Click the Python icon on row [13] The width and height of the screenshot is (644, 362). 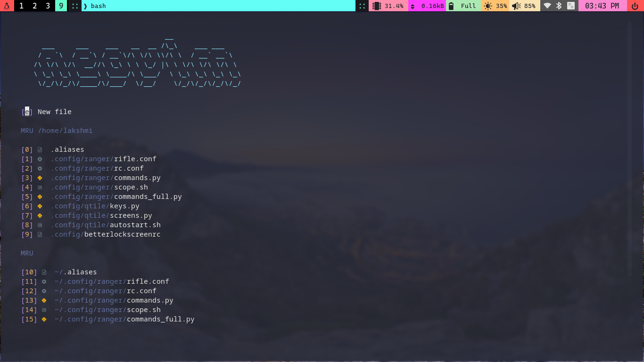click(x=44, y=300)
